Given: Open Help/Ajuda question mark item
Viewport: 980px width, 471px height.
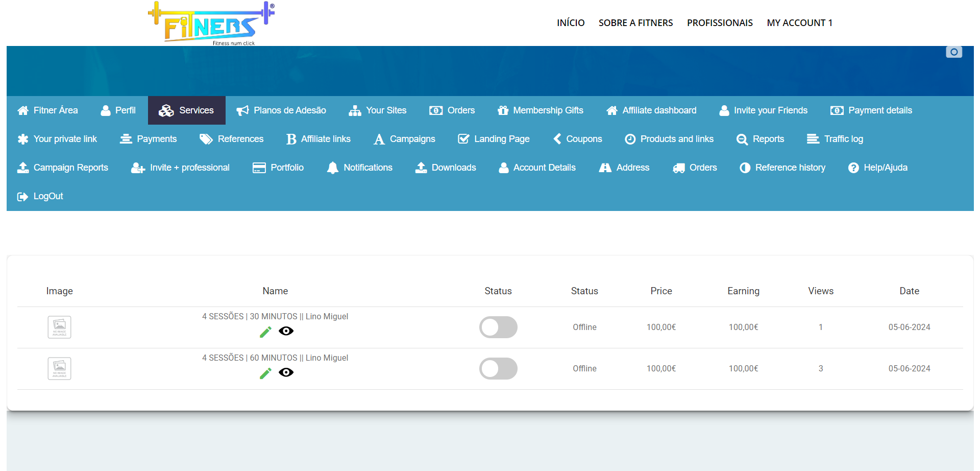Looking at the screenshot, I should [x=853, y=168].
